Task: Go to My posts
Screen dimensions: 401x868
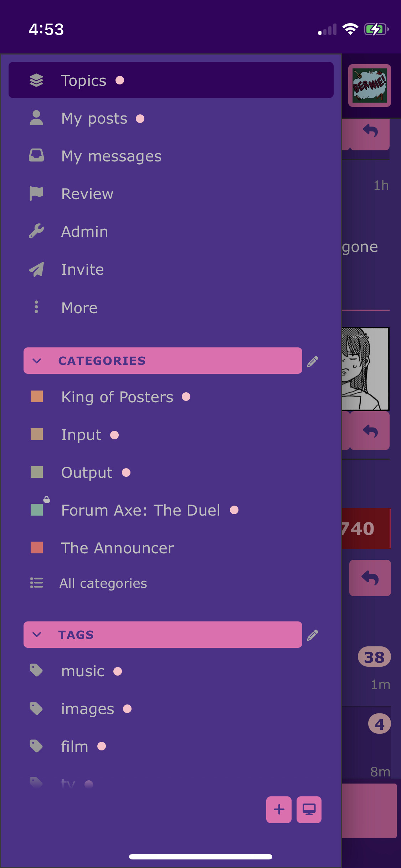Action: tap(94, 118)
